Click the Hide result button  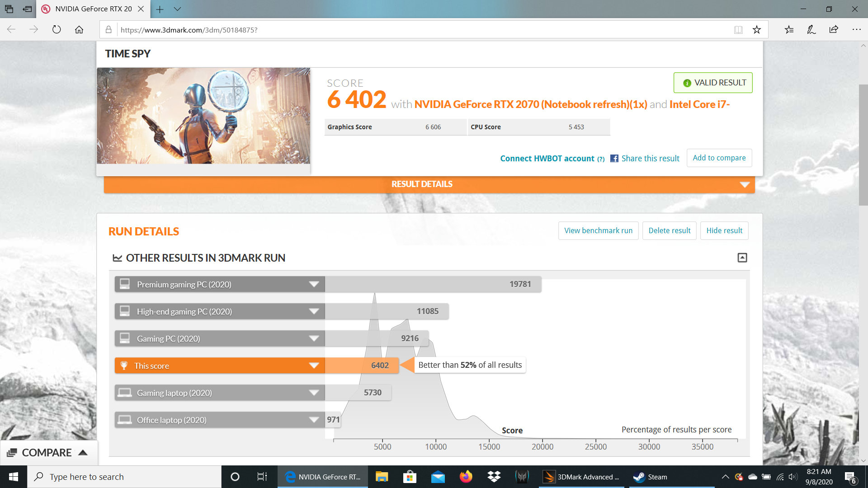[x=724, y=230]
